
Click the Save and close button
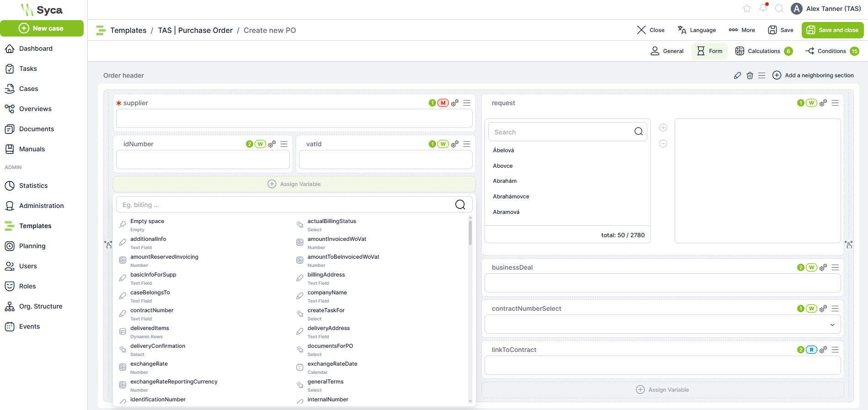coord(832,30)
